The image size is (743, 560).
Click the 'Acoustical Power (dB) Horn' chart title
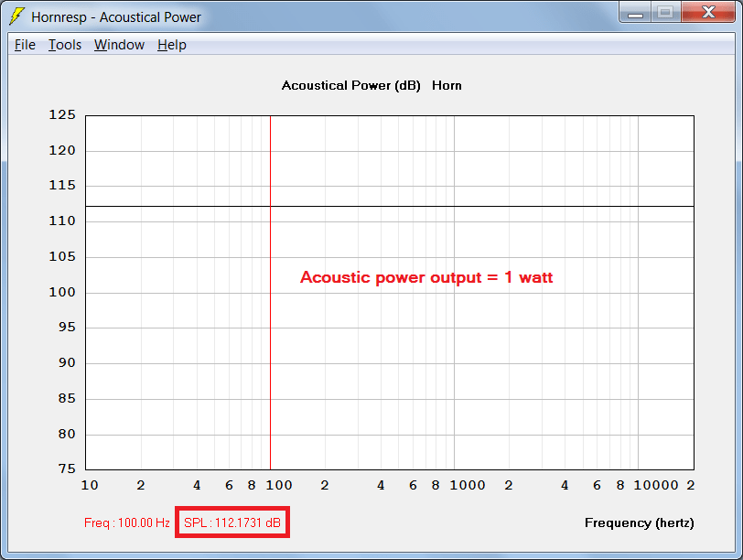click(x=371, y=85)
